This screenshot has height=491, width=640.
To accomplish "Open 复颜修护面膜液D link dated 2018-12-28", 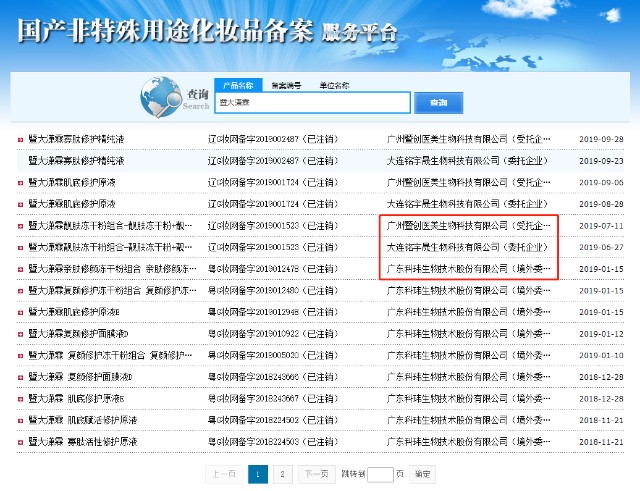I will click(80, 377).
